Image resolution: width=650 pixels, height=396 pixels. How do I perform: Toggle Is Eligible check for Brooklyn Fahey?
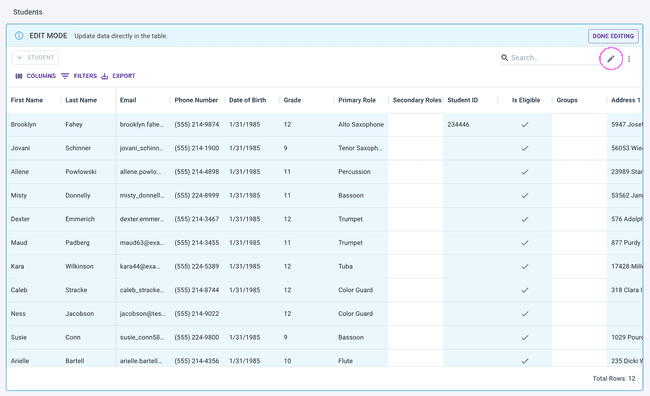click(x=525, y=124)
